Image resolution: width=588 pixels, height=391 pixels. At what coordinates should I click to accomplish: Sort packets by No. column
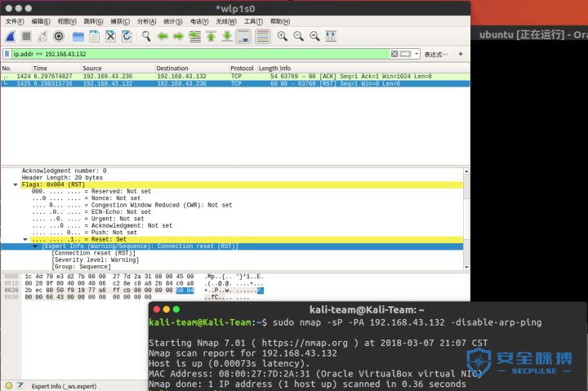pos(16,69)
